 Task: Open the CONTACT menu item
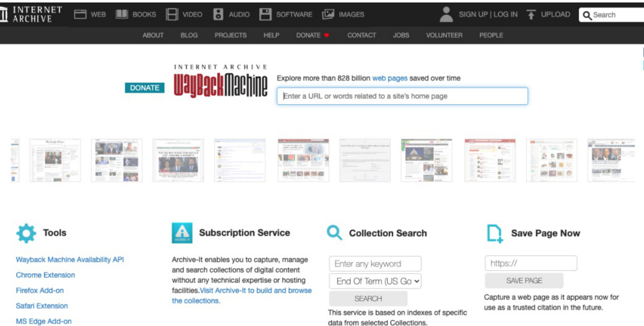tap(362, 35)
